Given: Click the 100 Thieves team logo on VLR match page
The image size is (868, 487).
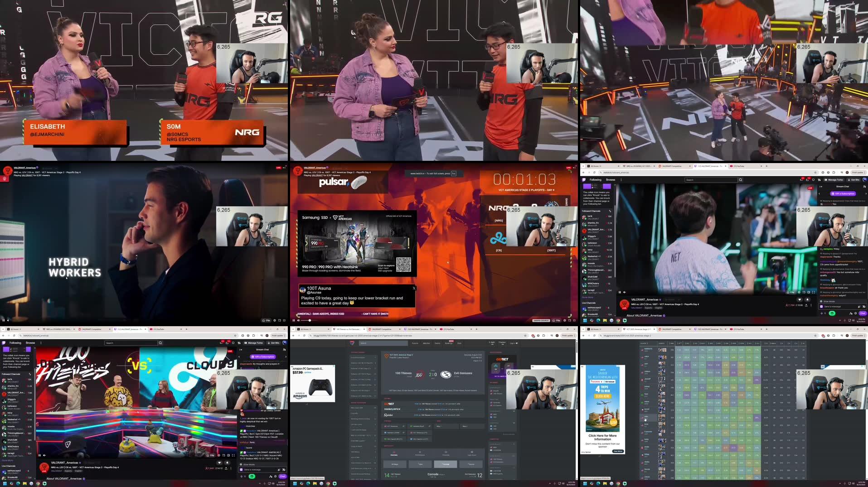Looking at the screenshot, I should coord(420,374).
